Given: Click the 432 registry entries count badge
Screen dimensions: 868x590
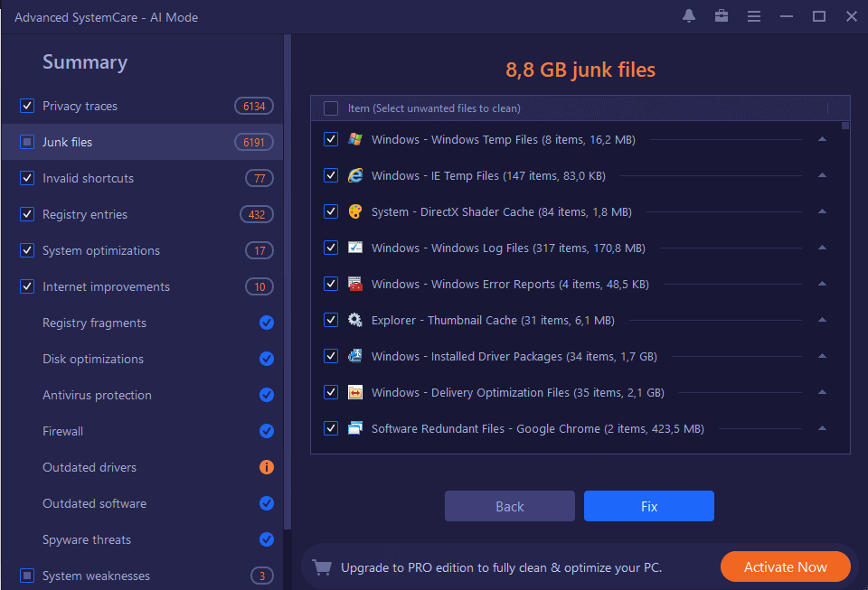Looking at the screenshot, I should pyautogui.click(x=256, y=214).
